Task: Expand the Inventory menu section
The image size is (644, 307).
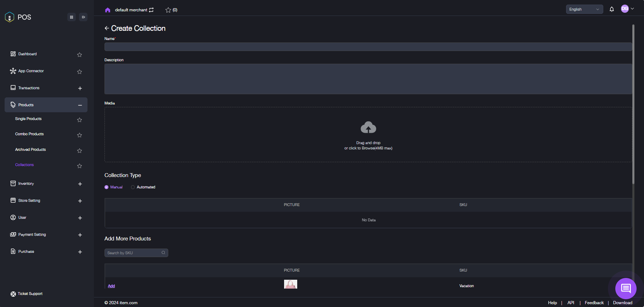Action: click(80, 184)
